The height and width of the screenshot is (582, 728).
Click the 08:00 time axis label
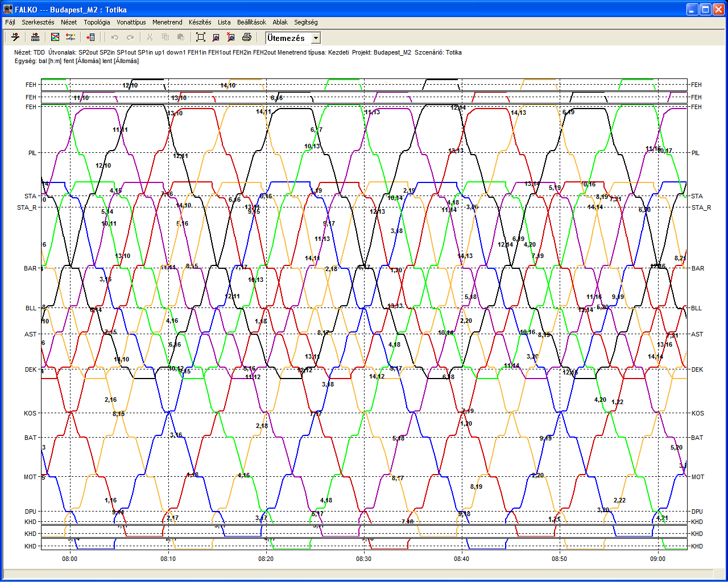[x=70, y=559]
